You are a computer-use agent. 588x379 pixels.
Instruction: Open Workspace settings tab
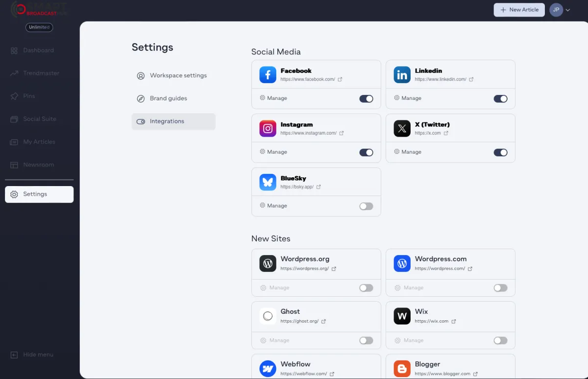pos(173,76)
